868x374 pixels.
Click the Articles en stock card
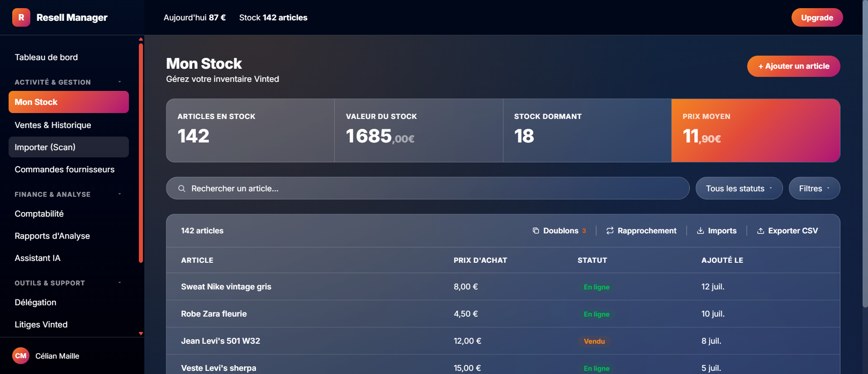click(x=250, y=130)
